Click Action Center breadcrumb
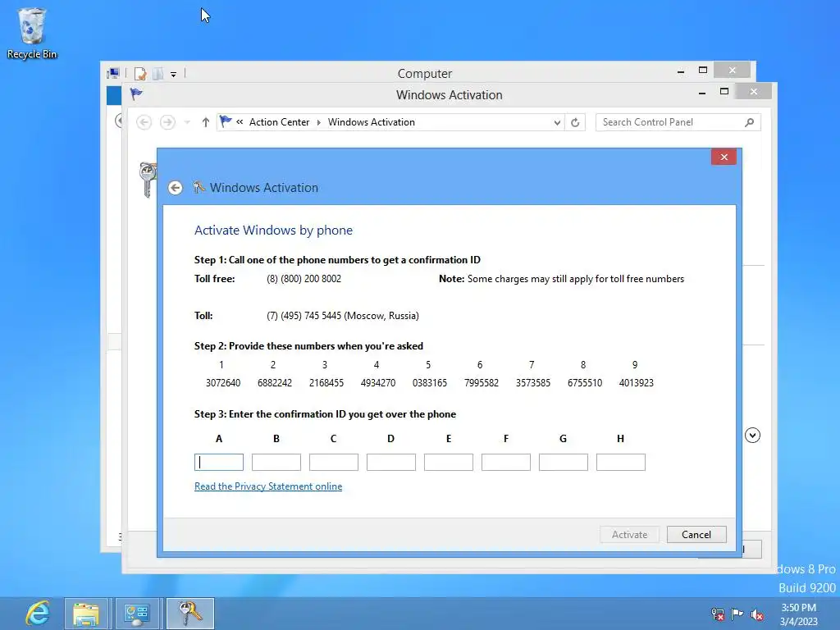 tap(279, 122)
